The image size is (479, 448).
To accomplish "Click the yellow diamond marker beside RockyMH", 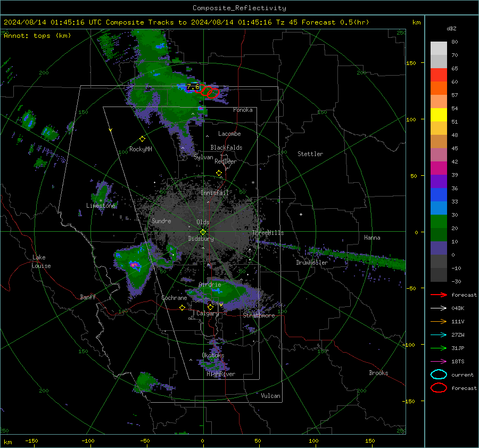I will click(x=142, y=139).
